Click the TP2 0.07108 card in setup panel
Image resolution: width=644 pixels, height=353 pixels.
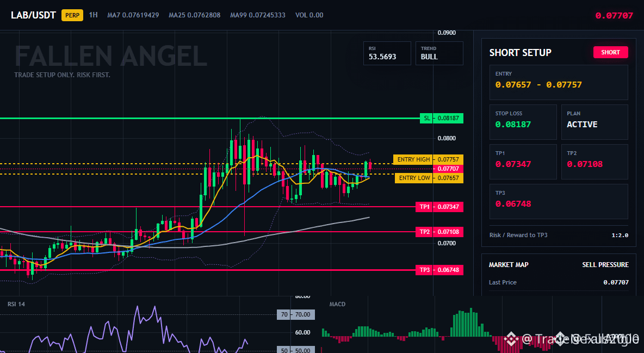click(595, 162)
